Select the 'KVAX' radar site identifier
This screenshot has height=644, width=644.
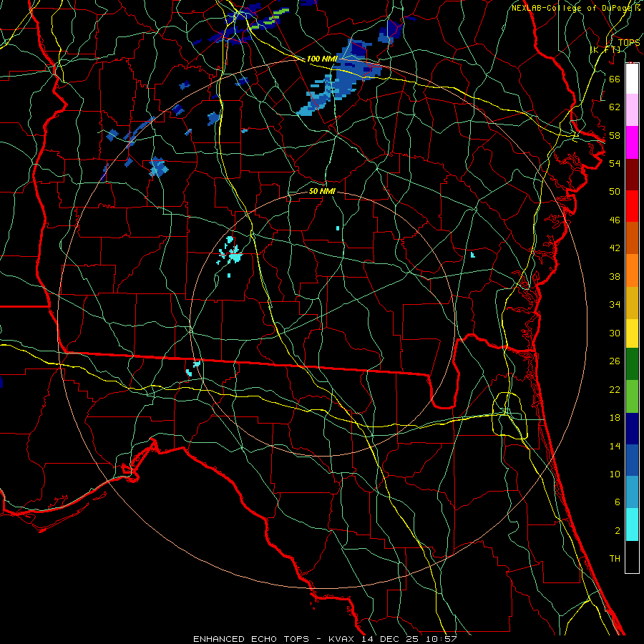tap(343, 639)
